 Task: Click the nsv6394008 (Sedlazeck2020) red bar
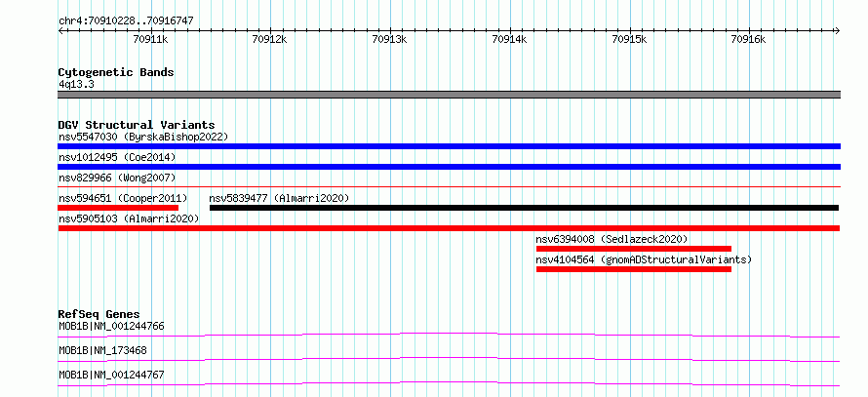pos(634,249)
